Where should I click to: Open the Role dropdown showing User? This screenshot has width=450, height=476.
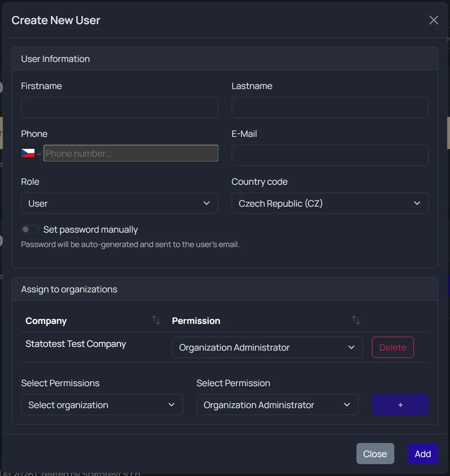pos(120,203)
